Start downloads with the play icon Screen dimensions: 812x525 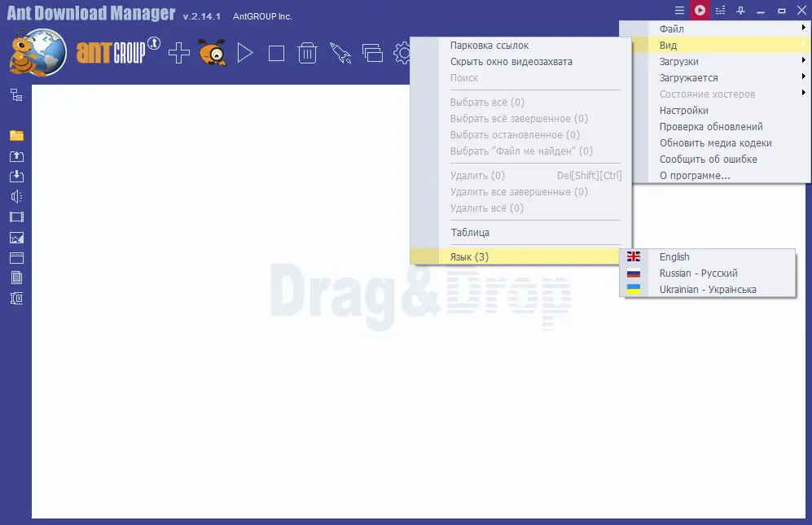pyautogui.click(x=245, y=52)
